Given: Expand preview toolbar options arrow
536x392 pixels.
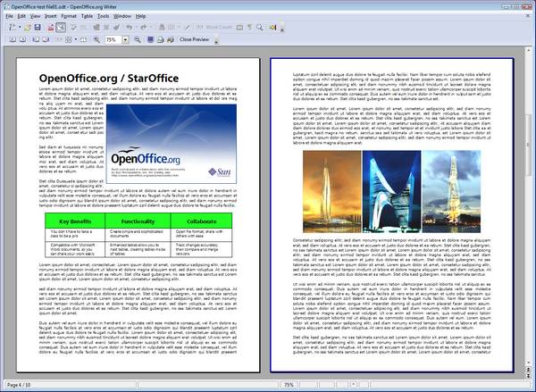Looking at the screenshot, I should point(216,41).
